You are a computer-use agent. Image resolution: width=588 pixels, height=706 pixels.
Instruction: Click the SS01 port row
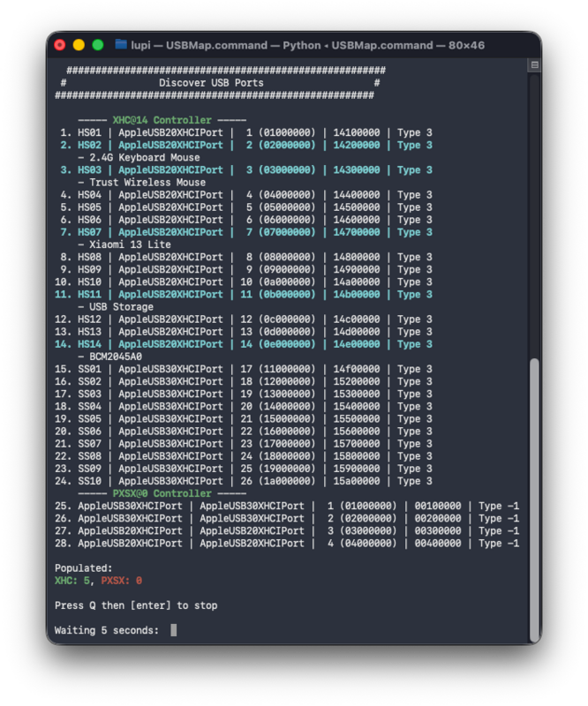(x=244, y=369)
